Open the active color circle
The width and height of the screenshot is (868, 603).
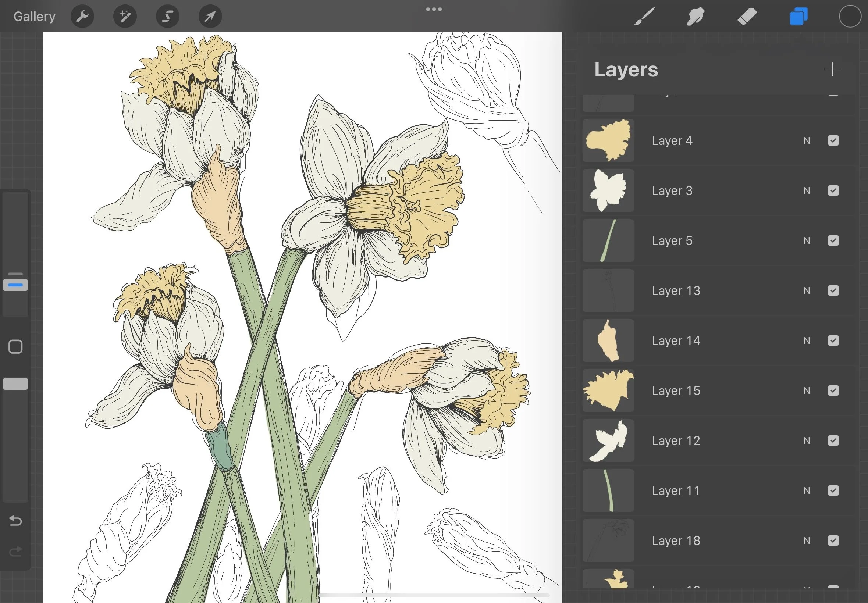[850, 16]
